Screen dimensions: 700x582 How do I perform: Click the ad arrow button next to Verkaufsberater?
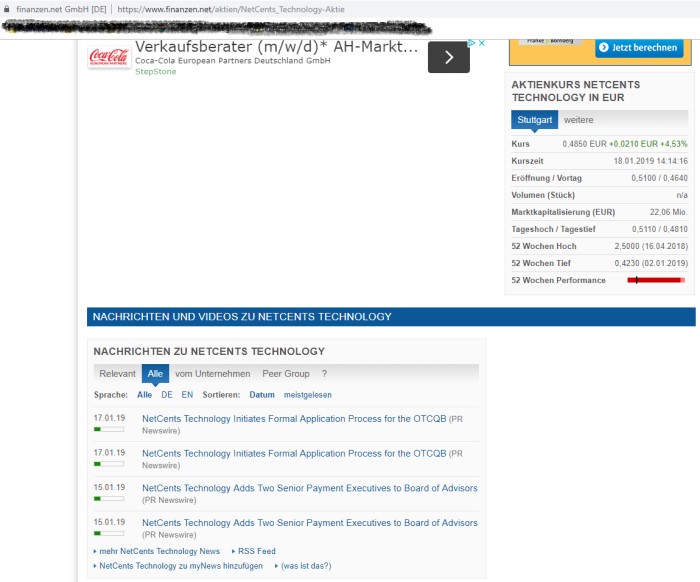tap(449, 57)
